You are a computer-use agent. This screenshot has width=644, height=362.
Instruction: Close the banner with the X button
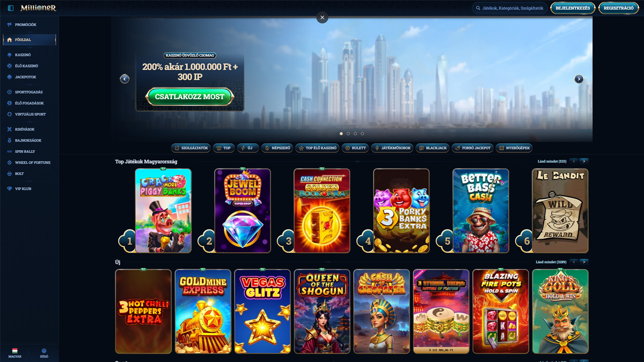pyautogui.click(x=322, y=17)
